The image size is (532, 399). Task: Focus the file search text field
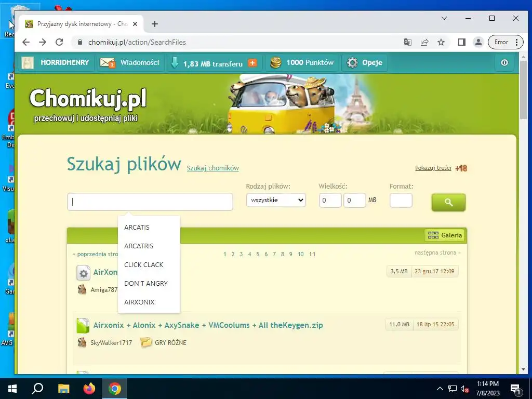click(150, 202)
